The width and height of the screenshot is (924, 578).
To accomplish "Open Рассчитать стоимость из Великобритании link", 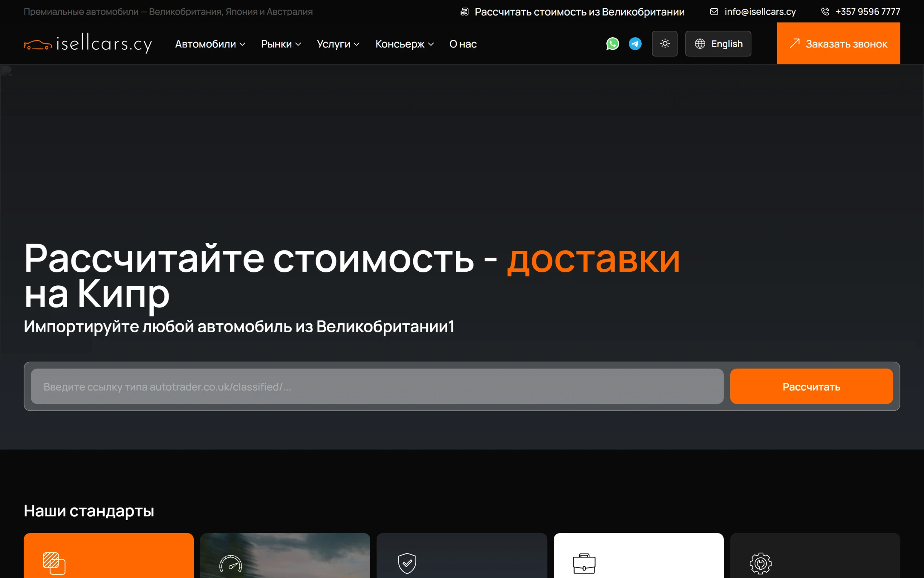I will point(572,12).
